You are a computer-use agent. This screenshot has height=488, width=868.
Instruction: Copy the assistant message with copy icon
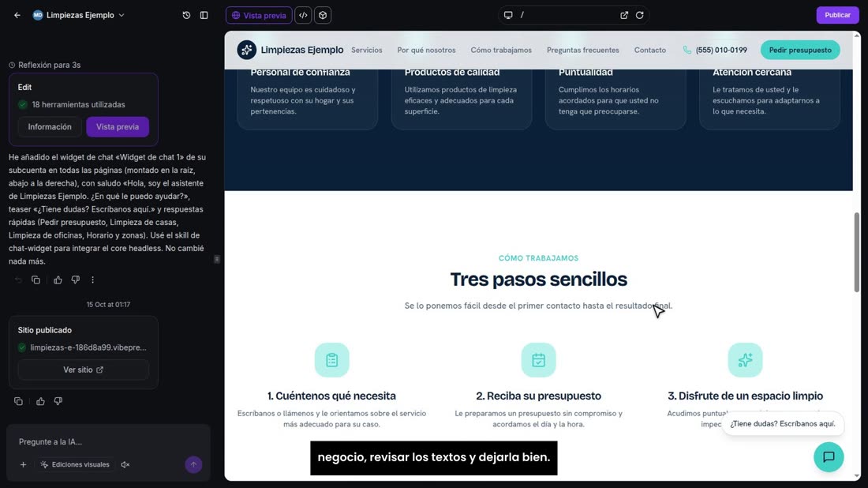pyautogui.click(x=36, y=280)
